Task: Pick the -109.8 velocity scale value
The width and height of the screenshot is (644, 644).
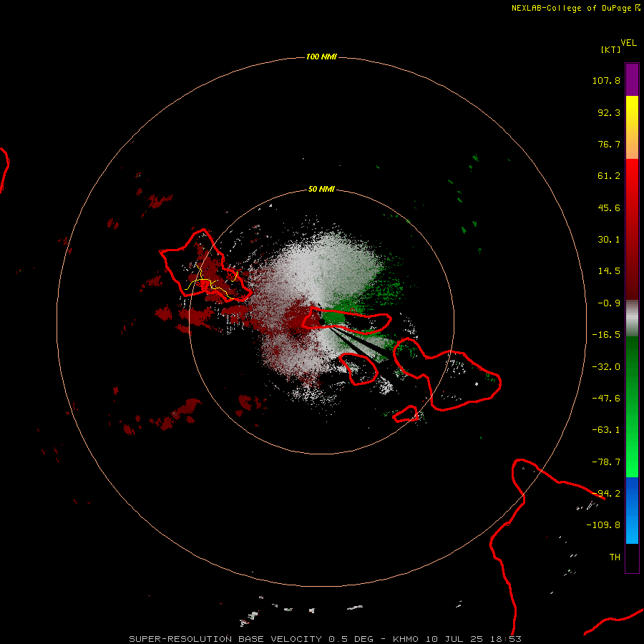Action: pyautogui.click(x=603, y=525)
